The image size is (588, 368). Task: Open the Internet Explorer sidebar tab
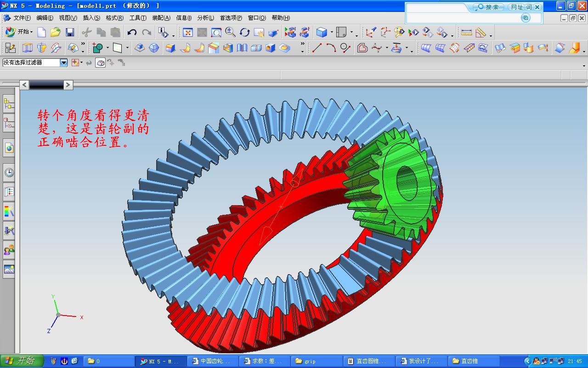(9, 148)
